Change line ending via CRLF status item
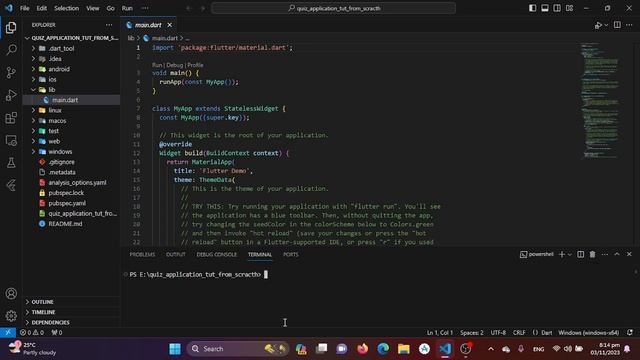The height and width of the screenshot is (360, 640). coord(519,333)
